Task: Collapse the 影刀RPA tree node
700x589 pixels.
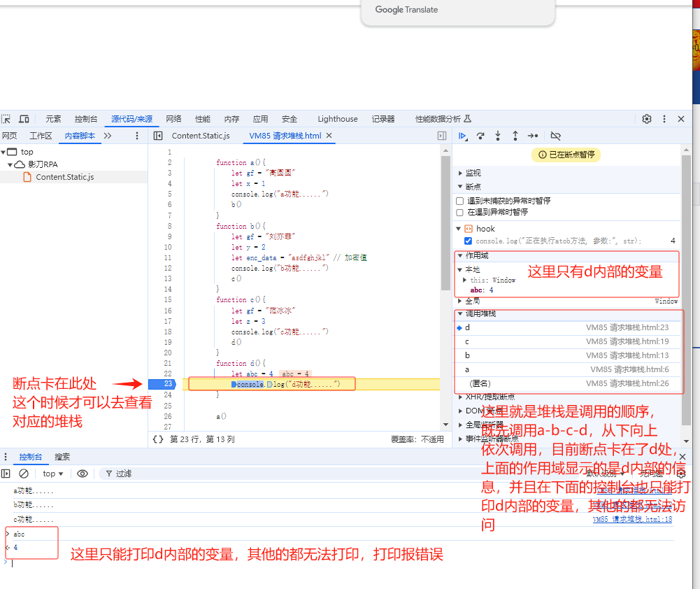Action: (10, 165)
